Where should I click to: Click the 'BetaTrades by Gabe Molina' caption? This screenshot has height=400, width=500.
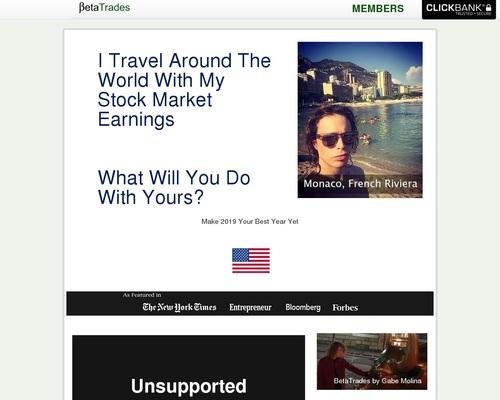377,381
